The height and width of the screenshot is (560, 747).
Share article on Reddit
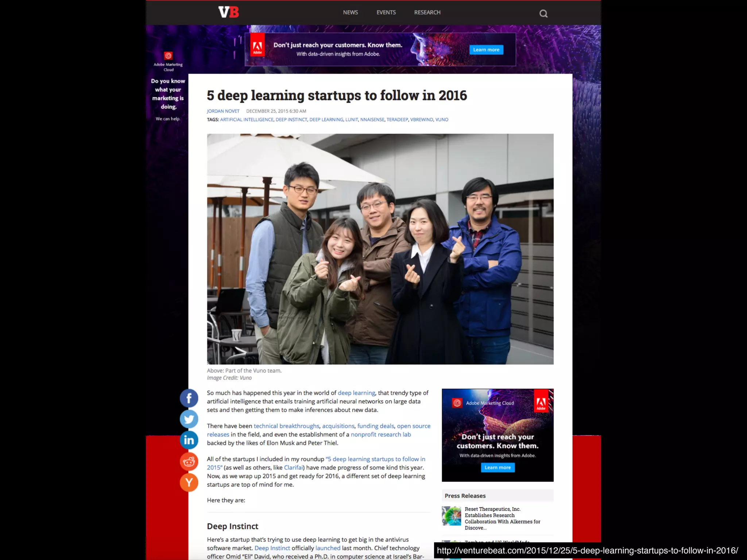click(x=189, y=462)
